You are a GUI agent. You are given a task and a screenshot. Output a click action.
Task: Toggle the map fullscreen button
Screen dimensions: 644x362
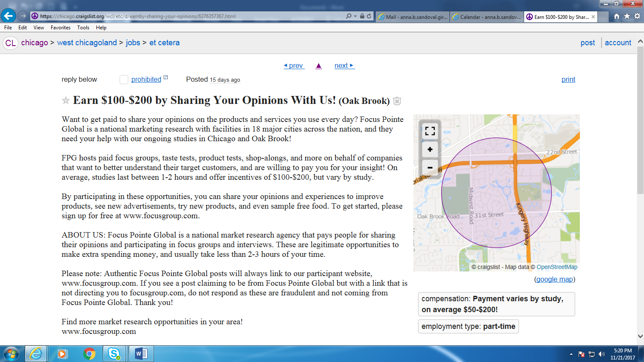430,131
